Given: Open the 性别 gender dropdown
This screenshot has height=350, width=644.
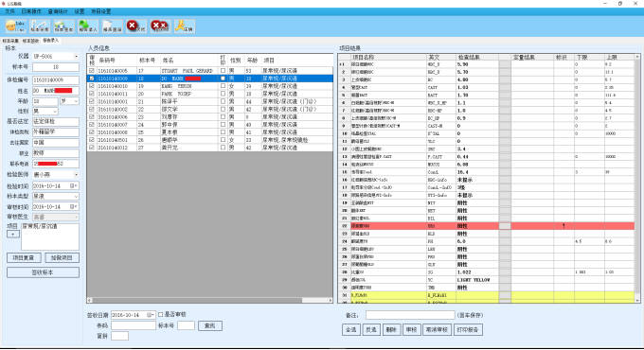Looking at the screenshot, I should (x=55, y=112).
